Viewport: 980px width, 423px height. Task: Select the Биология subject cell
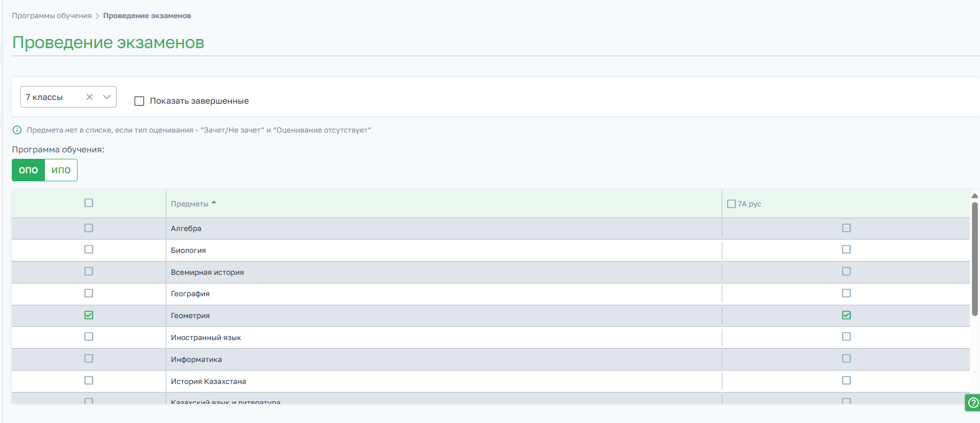coord(444,250)
